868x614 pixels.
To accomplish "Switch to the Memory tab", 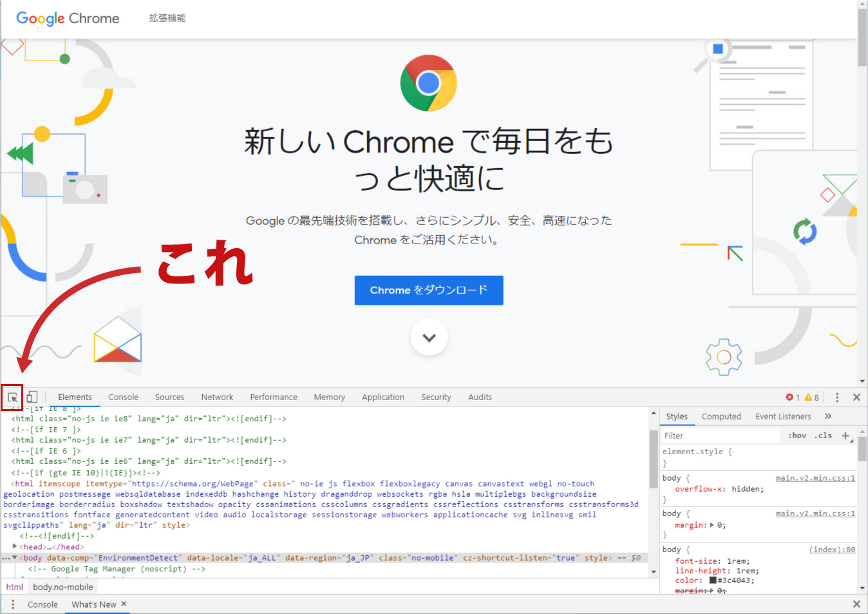I will tap(329, 398).
